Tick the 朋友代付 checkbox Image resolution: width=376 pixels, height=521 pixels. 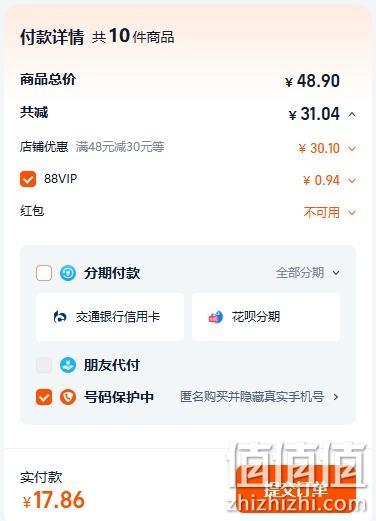click(44, 365)
